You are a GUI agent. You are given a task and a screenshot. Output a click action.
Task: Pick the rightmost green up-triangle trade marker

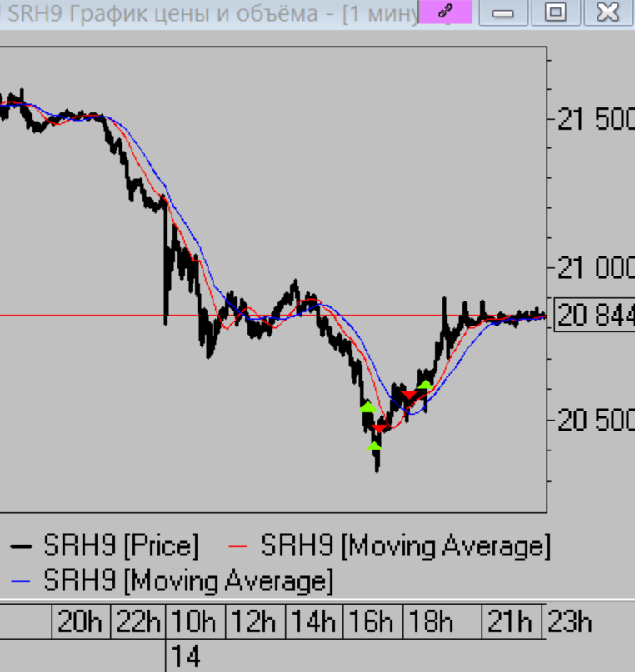point(426,385)
